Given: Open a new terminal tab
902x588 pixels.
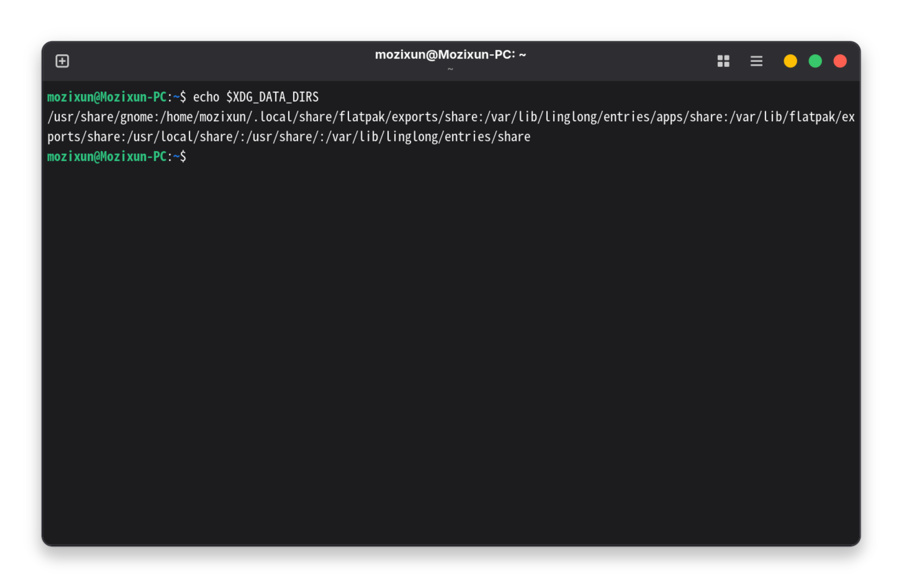Looking at the screenshot, I should [x=62, y=61].
